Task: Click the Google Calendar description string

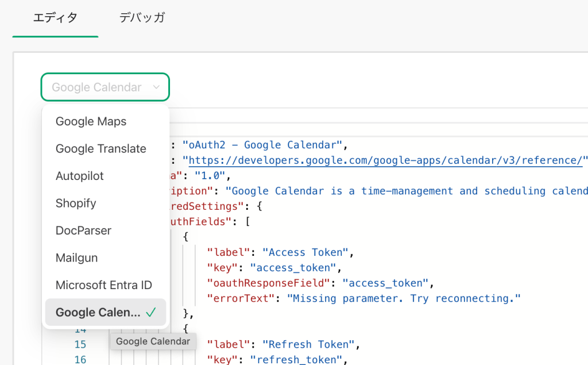Action: click(x=407, y=191)
